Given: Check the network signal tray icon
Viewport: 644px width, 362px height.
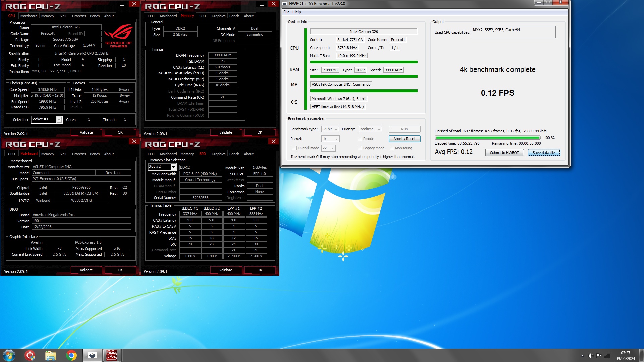Looking at the screenshot, I should pos(607,356).
